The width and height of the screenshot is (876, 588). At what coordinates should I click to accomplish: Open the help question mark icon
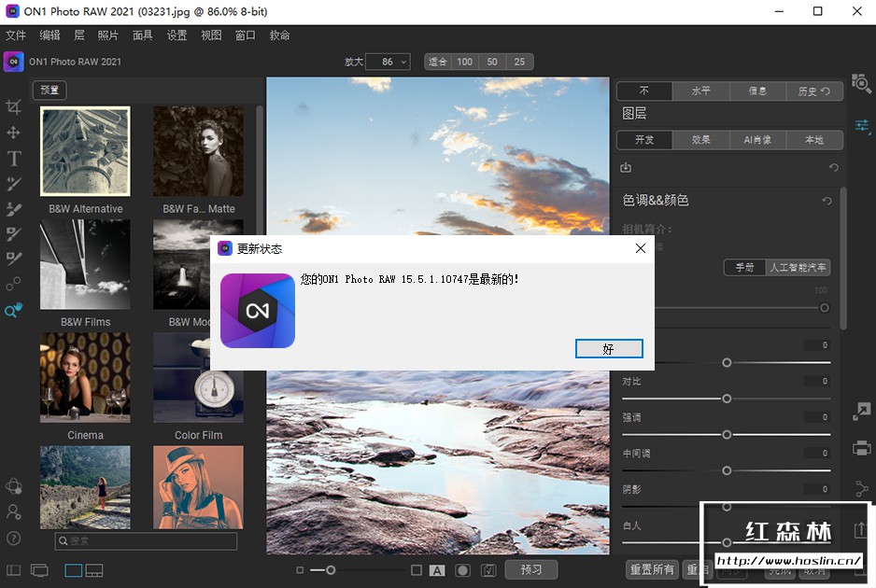[x=13, y=538]
